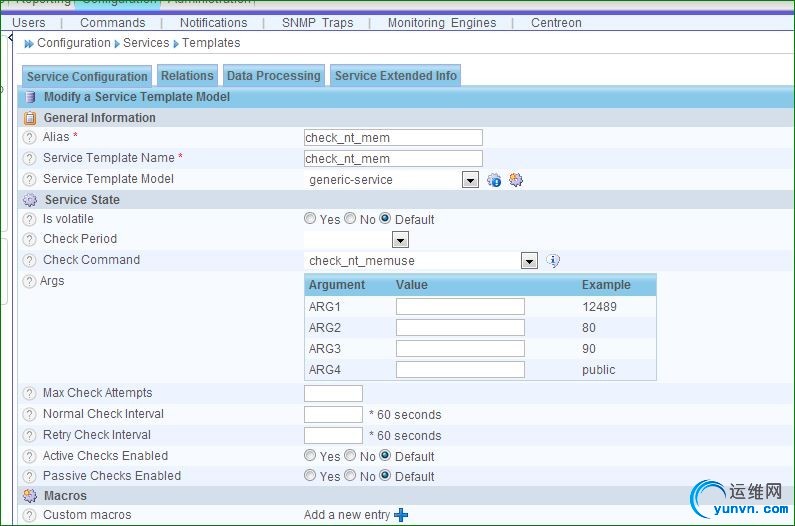
Task: Select No for Active Checks Enabled
Action: (350, 456)
